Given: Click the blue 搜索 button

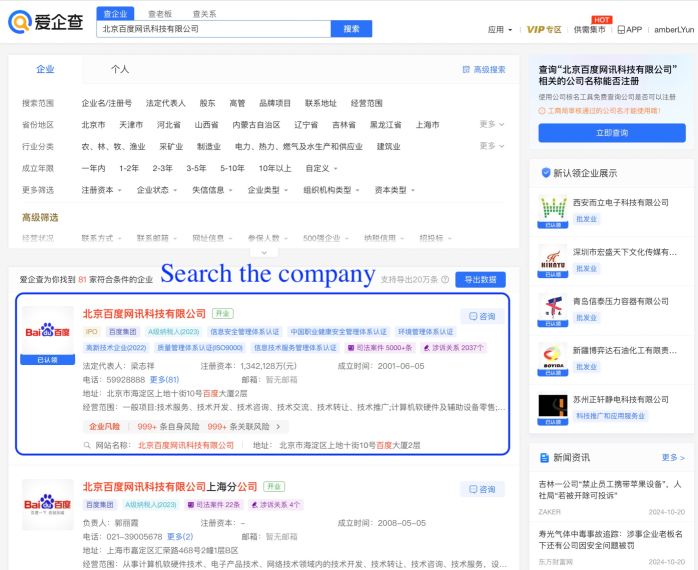Looking at the screenshot, I should pyautogui.click(x=351, y=29).
